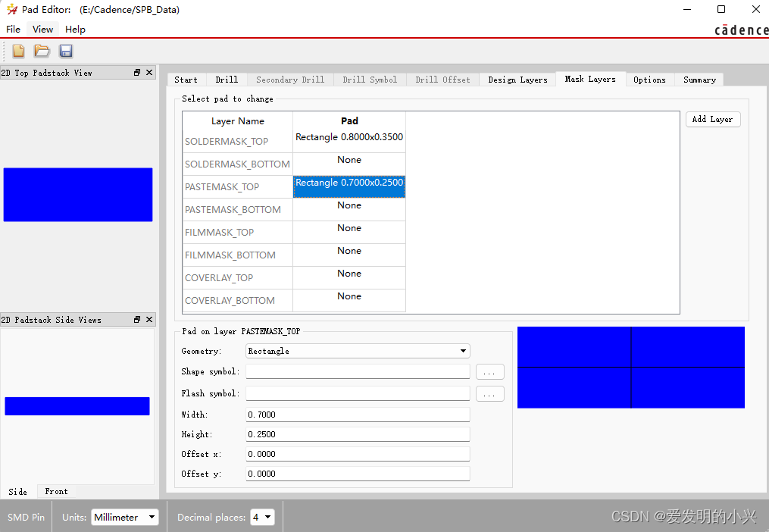Image resolution: width=769 pixels, height=532 pixels.
Task: Click the PASTEMASK_TOP layer name
Action: [222, 187]
